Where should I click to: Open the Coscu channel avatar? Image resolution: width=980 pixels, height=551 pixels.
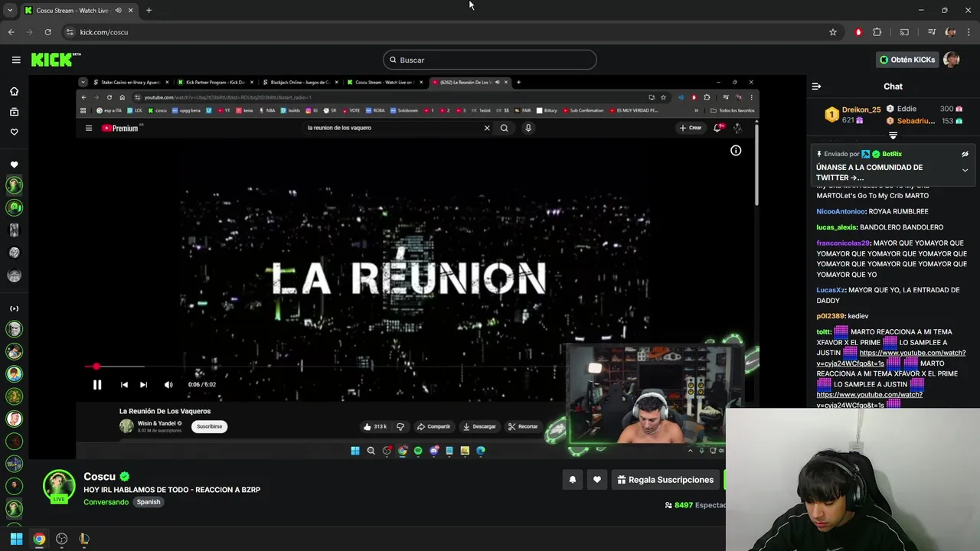(59, 487)
